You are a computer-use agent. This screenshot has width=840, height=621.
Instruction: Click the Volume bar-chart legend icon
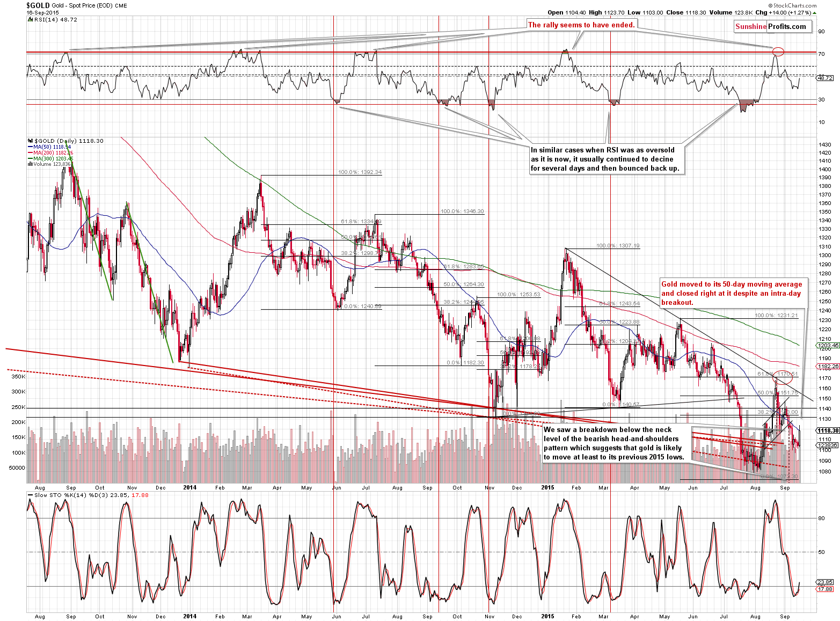30,164
